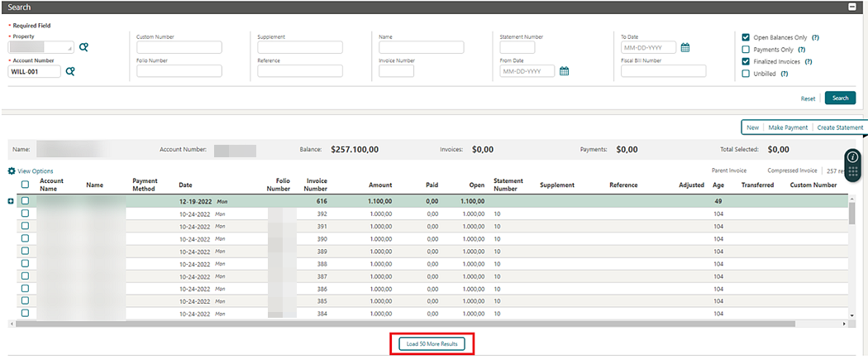868x360 pixels.
Task: Click Make Payment
Action: [788, 127]
